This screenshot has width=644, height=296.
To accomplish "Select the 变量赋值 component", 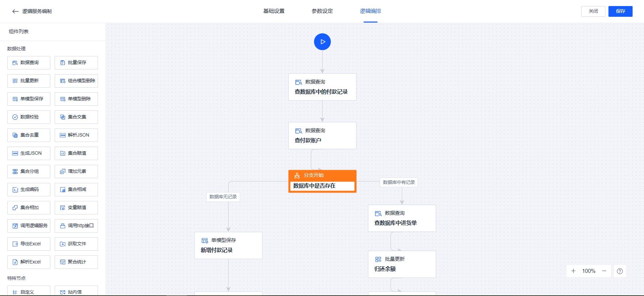I will pyautogui.click(x=76, y=208).
